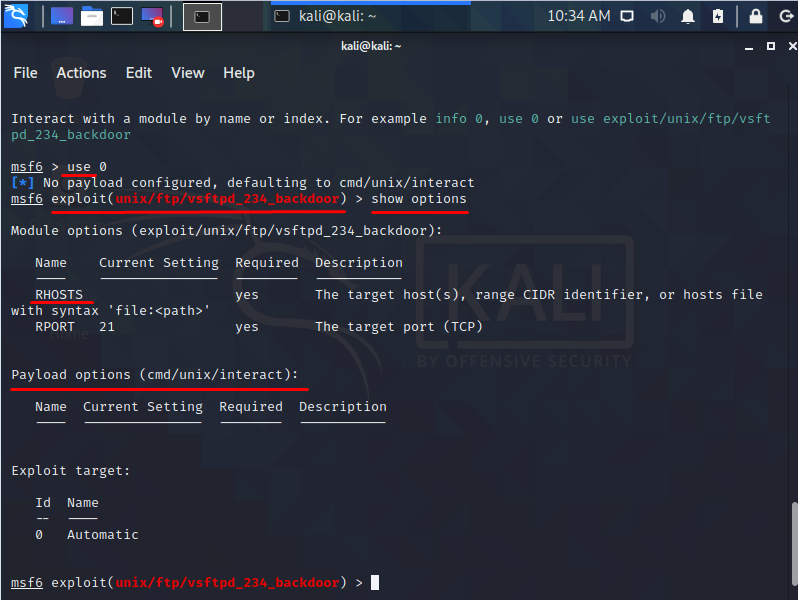Open the Actions menu

[x=81, y=73]
